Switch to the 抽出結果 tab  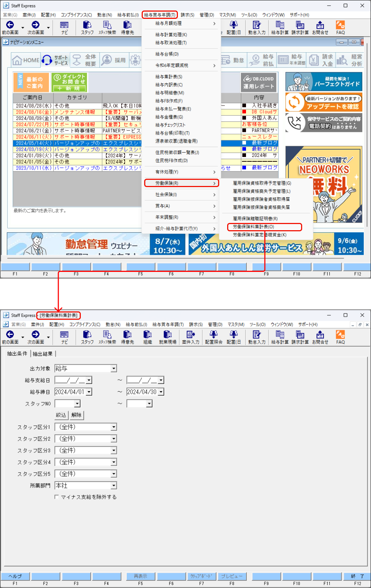(x=43, y=354)
